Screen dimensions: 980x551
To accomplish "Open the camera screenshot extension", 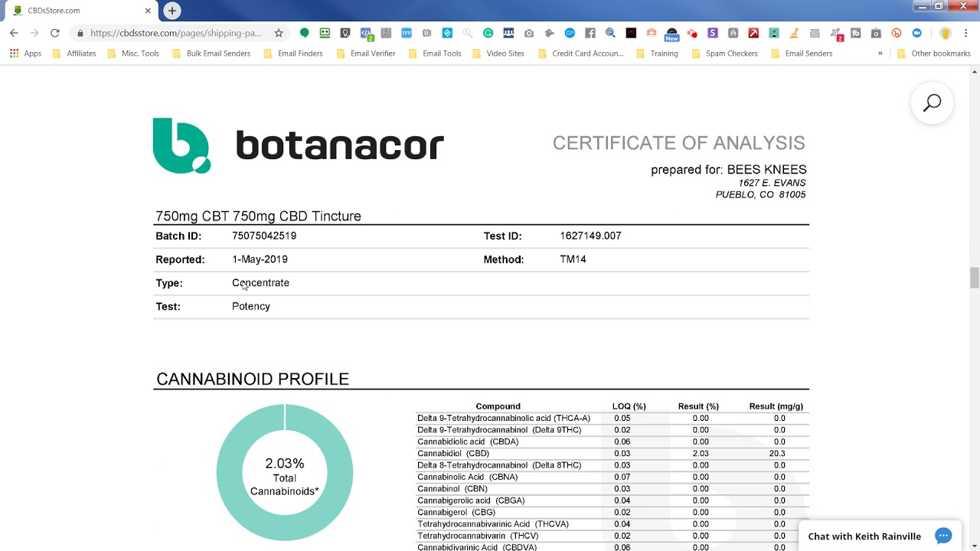I will (529, 33).
